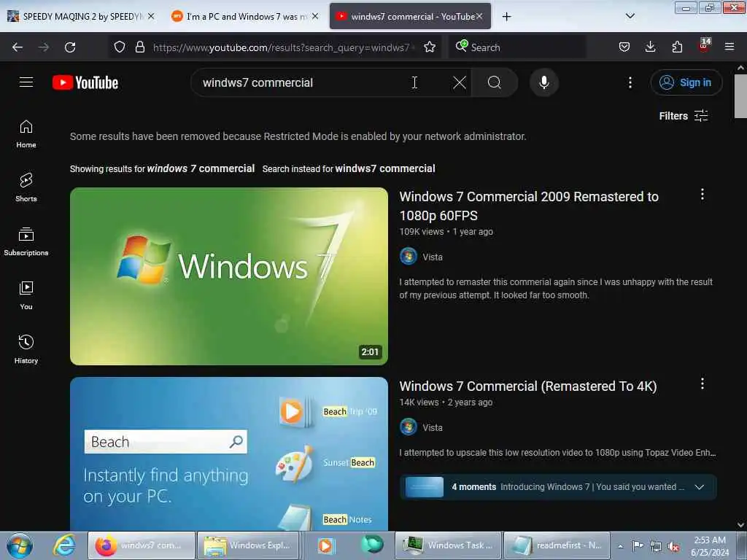Open the muted volume tray icon
The image size is (747, 560).
click(673, 546)
